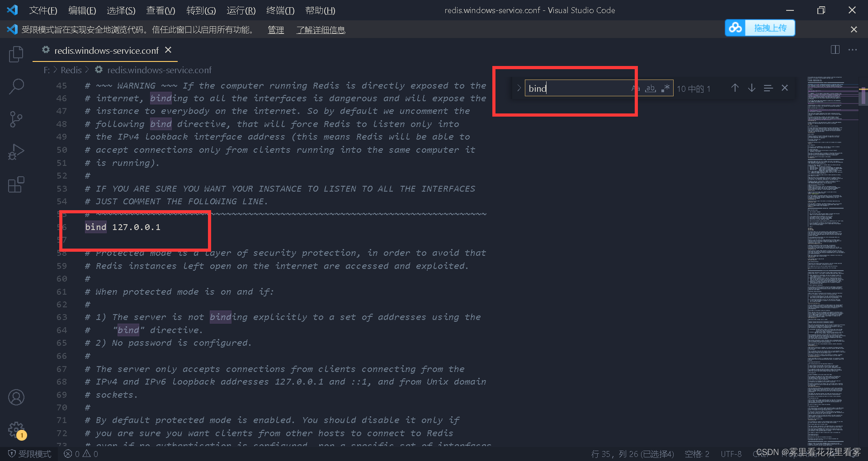Open the Explorer view in activity bar
Image resolution: width=868 pixels, height=461 pixels.
pos(16,54)
